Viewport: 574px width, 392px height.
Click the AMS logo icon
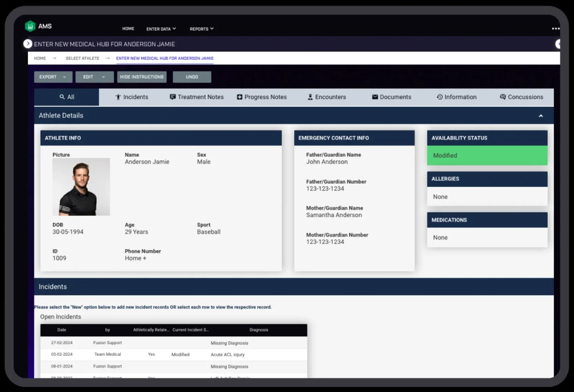[30, 26]
